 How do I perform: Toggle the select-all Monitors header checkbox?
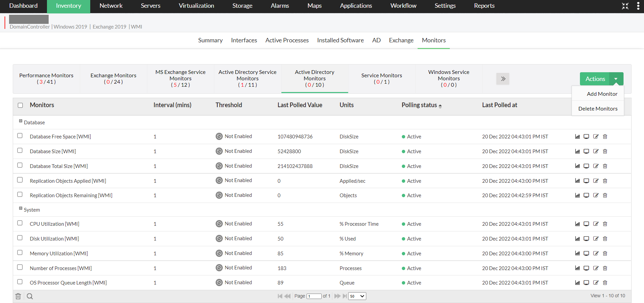tap(20, 105)
